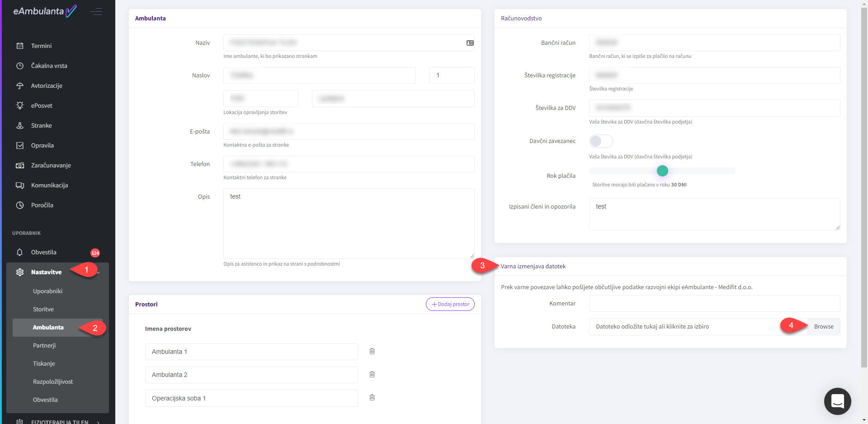The image size is (868, 424).
Task: Remove Operacijska soba 1 with trash icon
Action: (x=372, y=397)
